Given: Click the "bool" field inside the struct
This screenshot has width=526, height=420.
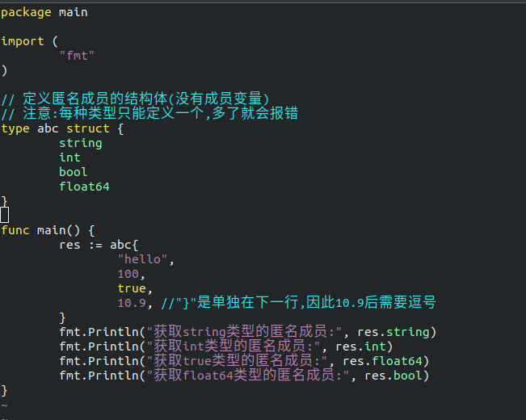Looking at the screenshot, I should [73, 172].
